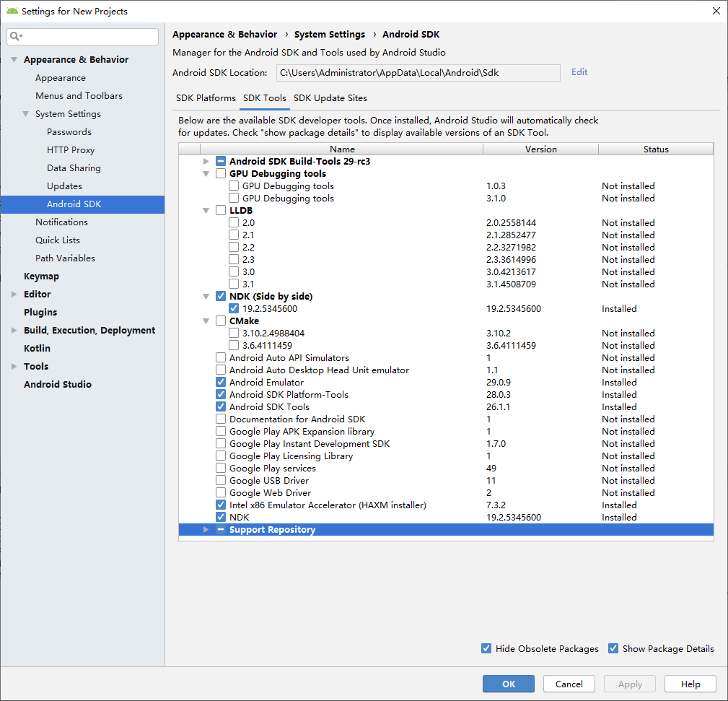Click the OK button
This screenshot has height=701, width=728.
tap(509, 684)
